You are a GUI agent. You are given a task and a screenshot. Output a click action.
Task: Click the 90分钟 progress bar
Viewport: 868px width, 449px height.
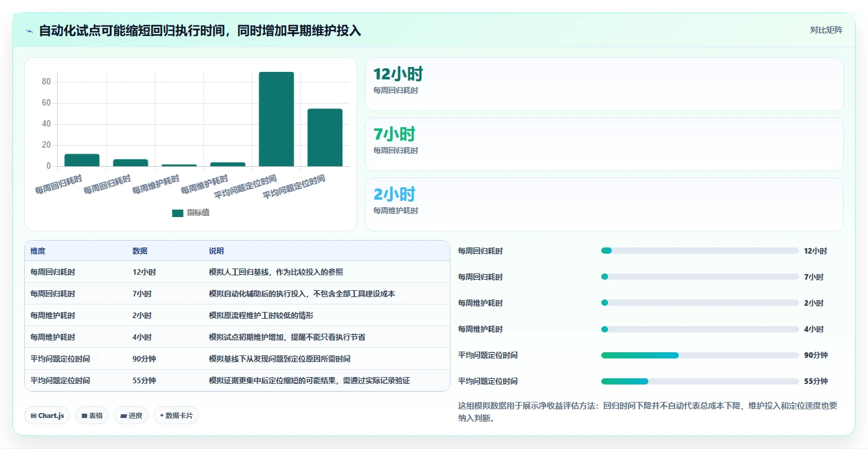point(700,355)
